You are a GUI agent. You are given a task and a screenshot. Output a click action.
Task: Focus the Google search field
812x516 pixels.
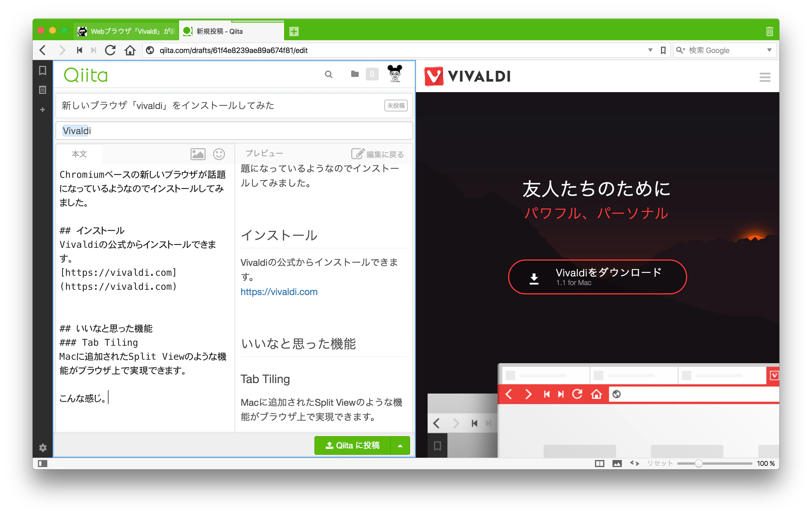(725, 50)
